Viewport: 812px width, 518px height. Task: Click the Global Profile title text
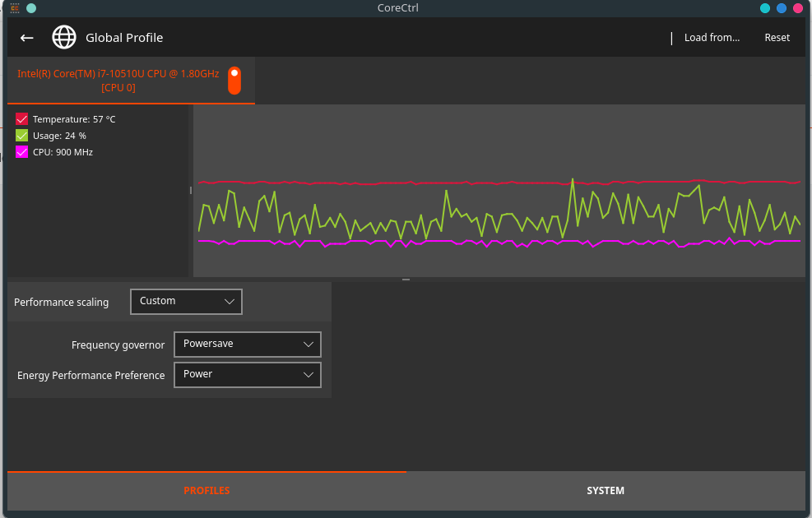[124, 38]
